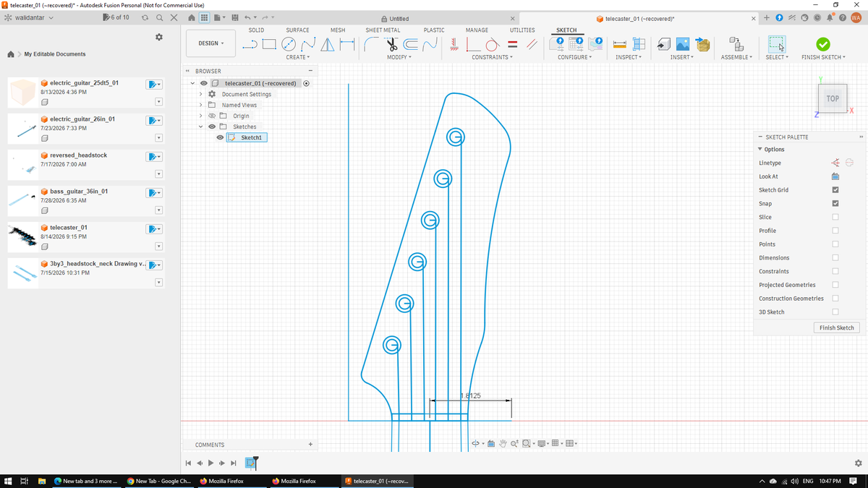The image size is (868, 488).
Task: Click the Insert Derive icon
Action: pyautogui.click(x=663, y=44)
